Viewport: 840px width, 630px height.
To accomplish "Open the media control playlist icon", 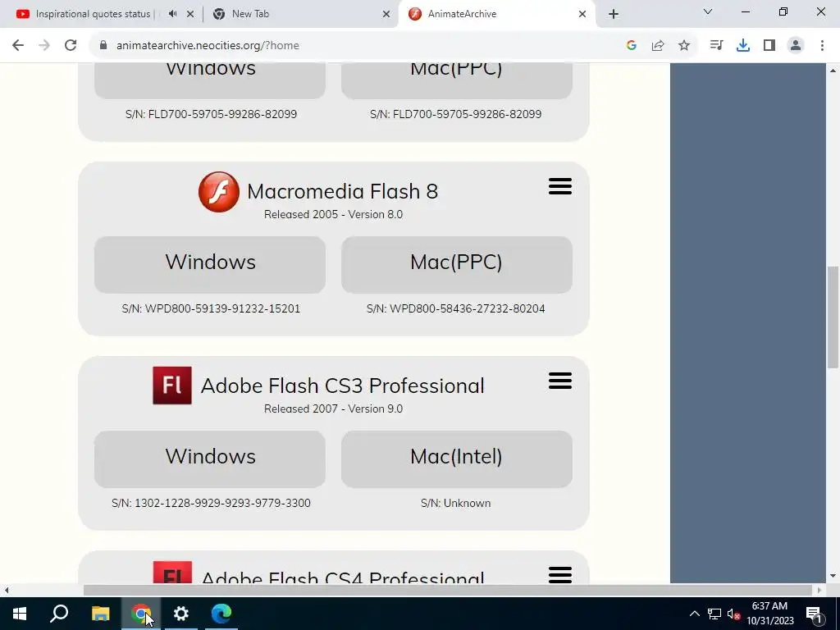I will point(716,46).
